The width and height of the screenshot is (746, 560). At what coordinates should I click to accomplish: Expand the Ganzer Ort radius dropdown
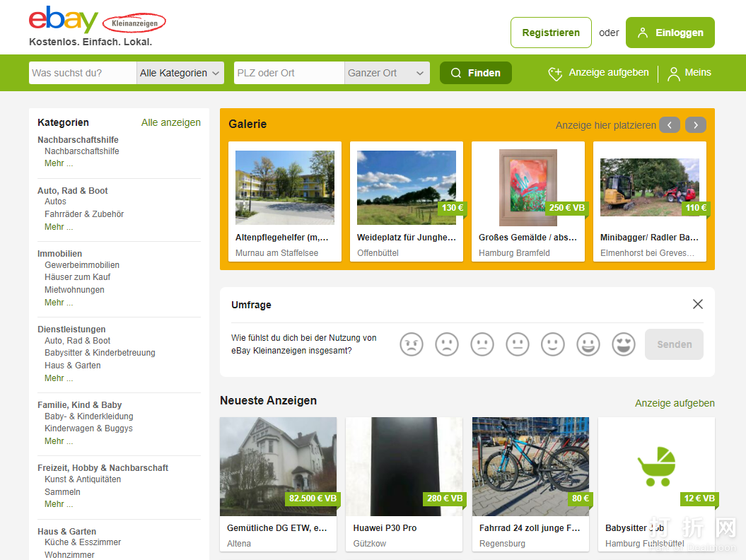[x=387, y=73]
